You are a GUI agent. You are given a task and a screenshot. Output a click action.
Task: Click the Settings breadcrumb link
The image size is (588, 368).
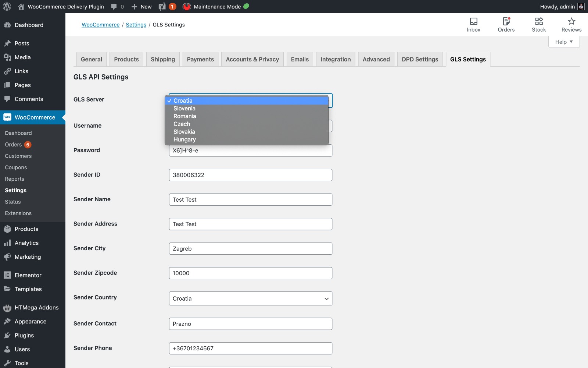tap(136, 25)
